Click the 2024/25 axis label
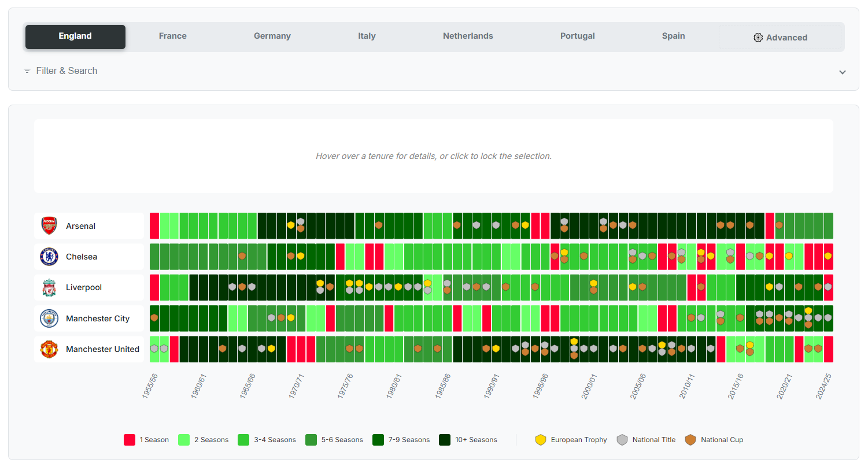 click(823, 386)
